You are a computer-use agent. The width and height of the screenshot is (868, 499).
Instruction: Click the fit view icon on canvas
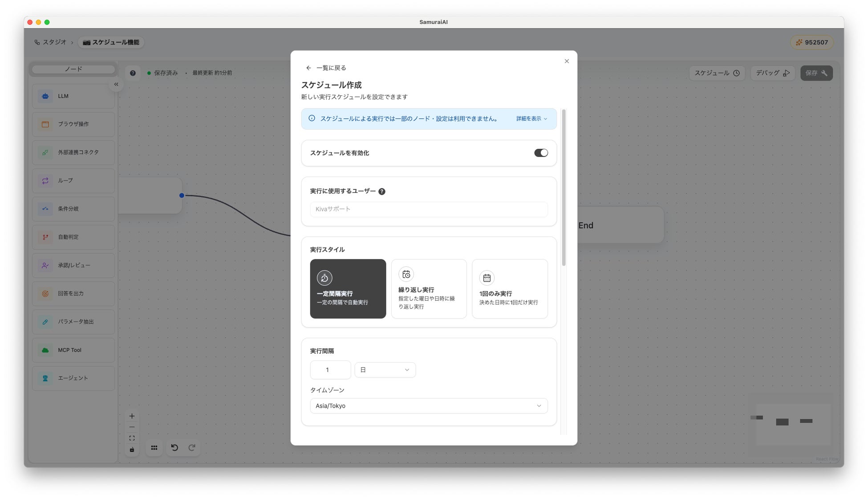[132, 438]
